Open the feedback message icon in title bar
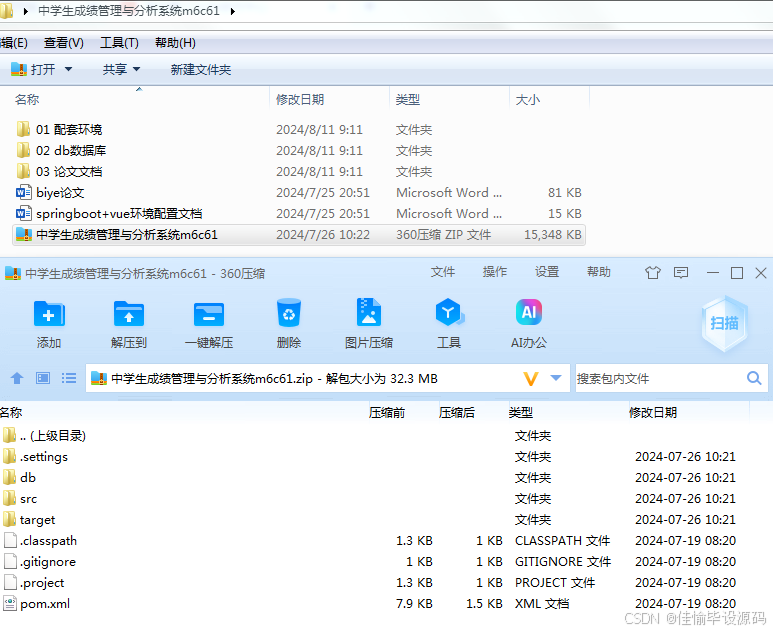The height and width of the screenshot is (632, 773). [681, 273]
